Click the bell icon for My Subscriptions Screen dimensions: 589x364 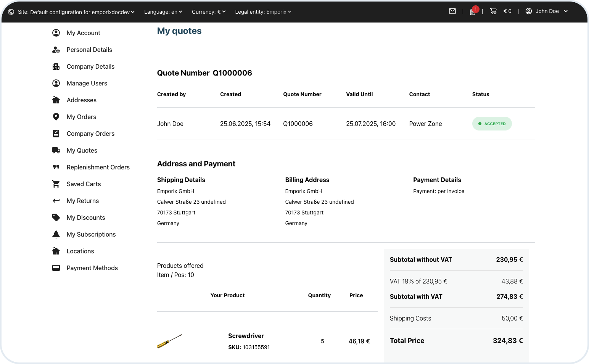[56, 234]
